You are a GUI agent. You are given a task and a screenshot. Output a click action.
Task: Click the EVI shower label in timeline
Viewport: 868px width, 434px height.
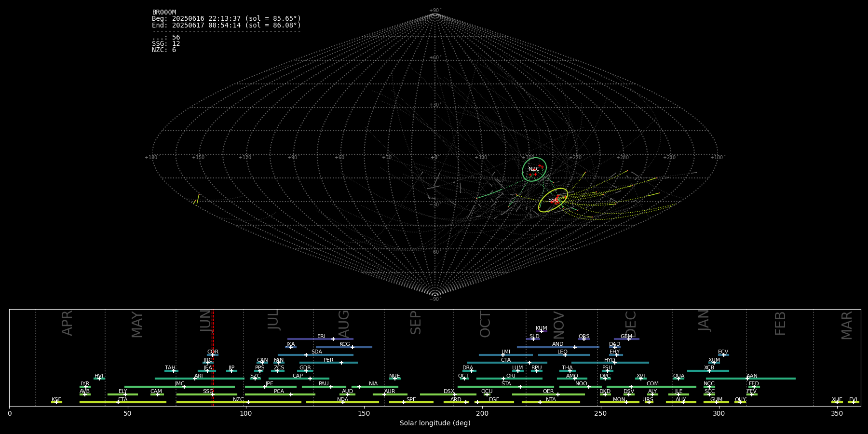click(853, 400)
